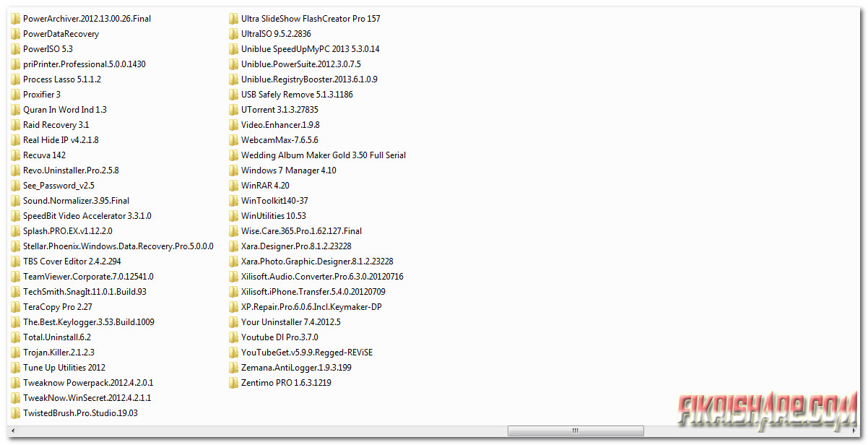This screenshot has width=868, height=445.
Task: Click Wise.Care.365.Pro.1.62.127.Final name
Action: point(302,231)
